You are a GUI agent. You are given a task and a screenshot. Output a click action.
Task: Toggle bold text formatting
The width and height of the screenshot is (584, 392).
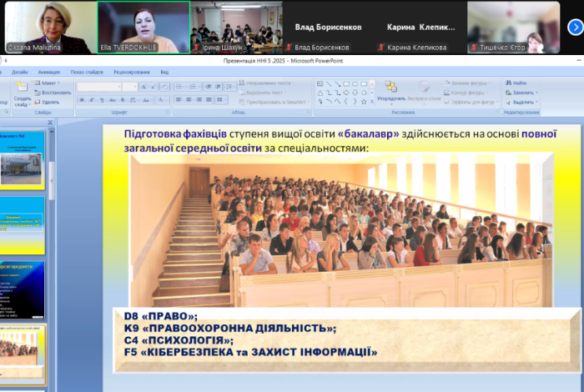pyautogui.click(x=81, y=100)
